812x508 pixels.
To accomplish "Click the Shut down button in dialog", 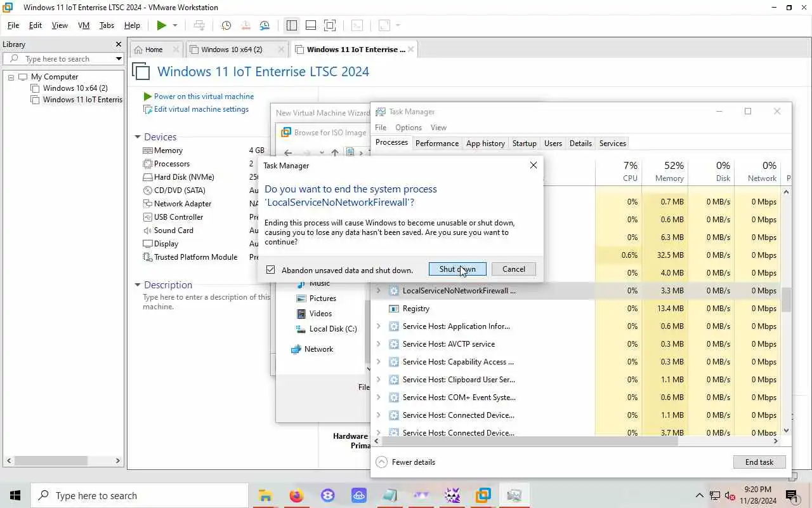I will (457, 269).
